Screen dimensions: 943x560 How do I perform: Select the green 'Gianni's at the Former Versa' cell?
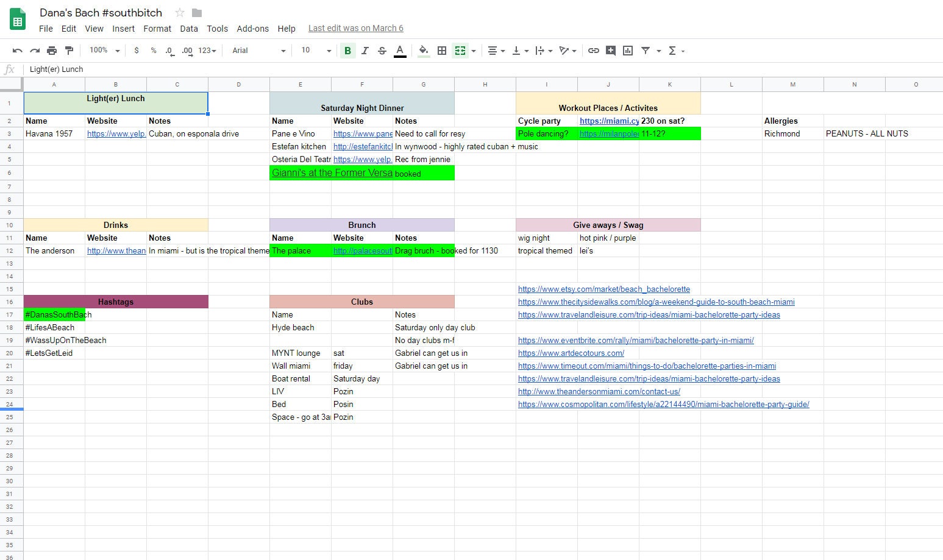tap(332, 172)
